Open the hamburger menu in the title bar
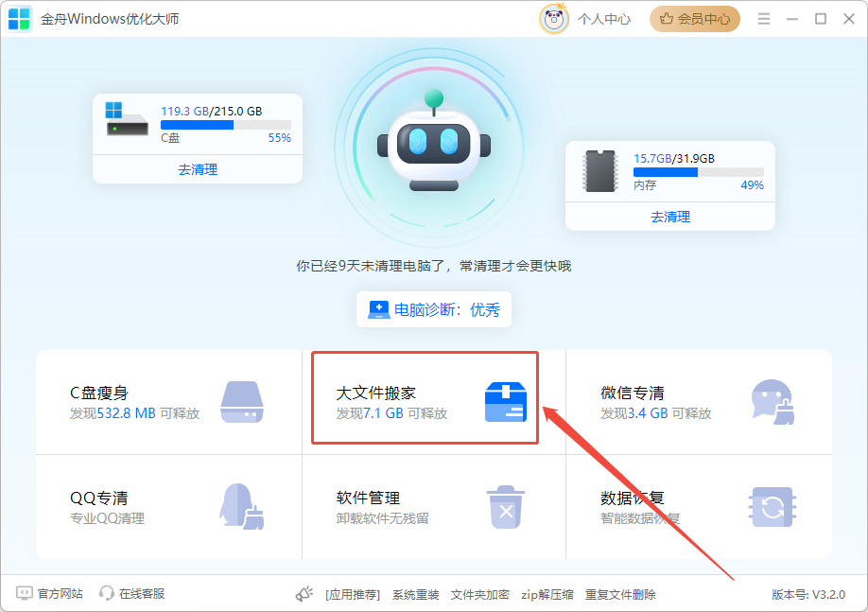Screen dimensions: 868x612 764,19
